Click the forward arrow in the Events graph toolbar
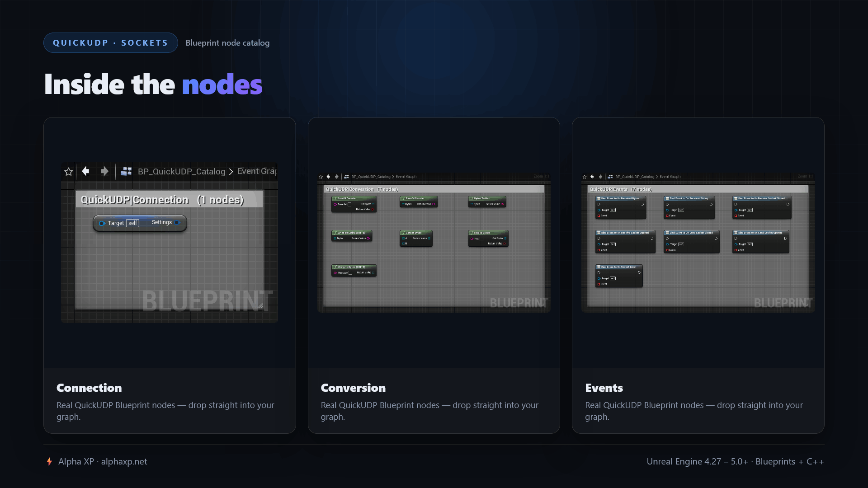This screenshot has width=868, height=488. [600, 177]
